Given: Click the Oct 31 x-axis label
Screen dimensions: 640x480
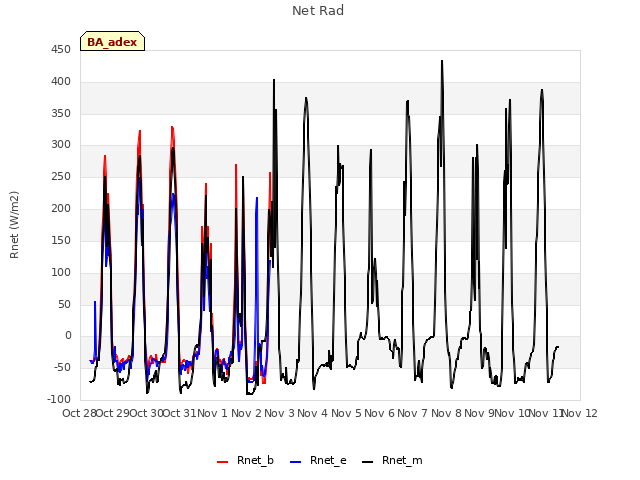Looking at the screenshot, I should [180, 413].
